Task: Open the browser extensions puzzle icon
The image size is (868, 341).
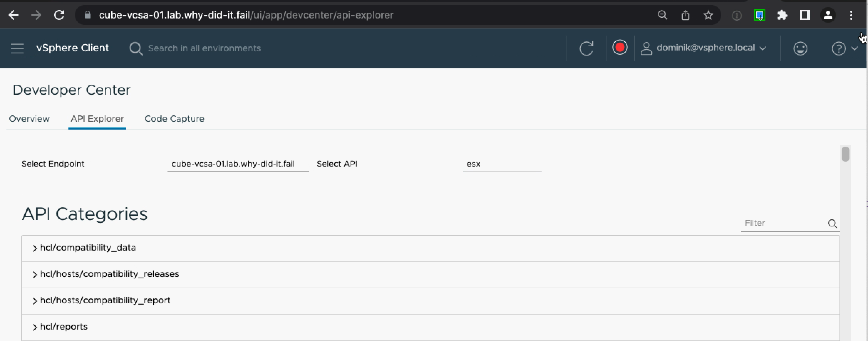Action: 782,15
